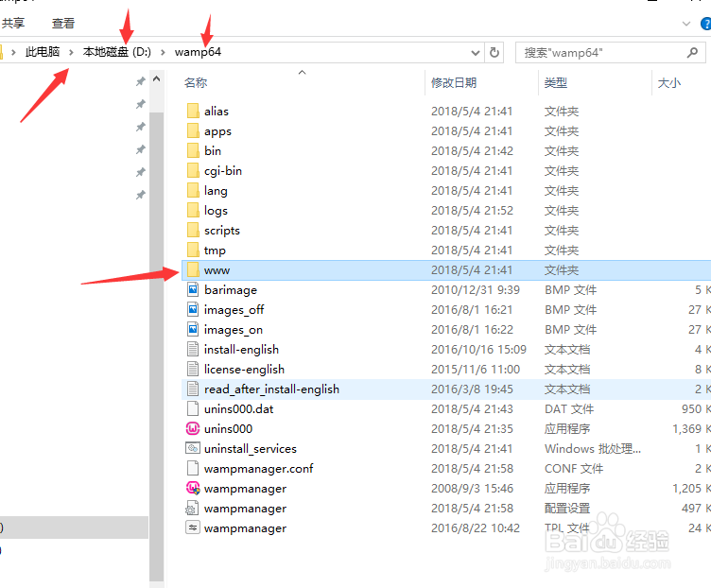Sort files by 修改日期 column

pyautogui.click(x=454, y=83)
